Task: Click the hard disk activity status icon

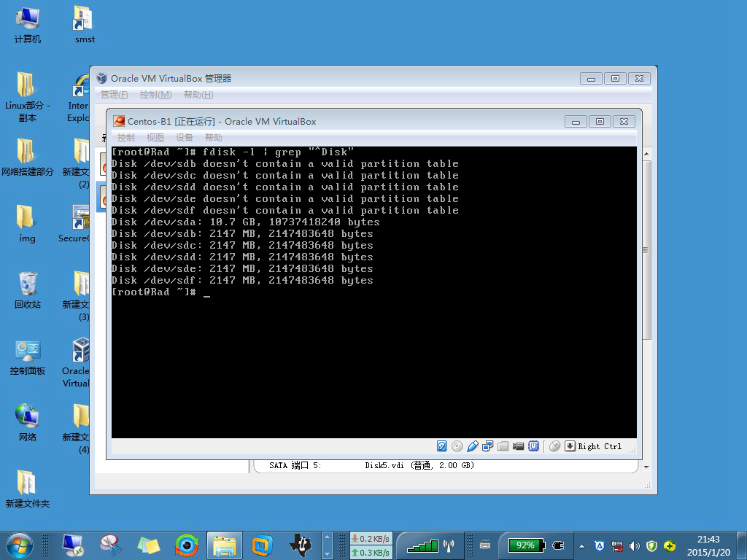Action: tap(441, 446)
